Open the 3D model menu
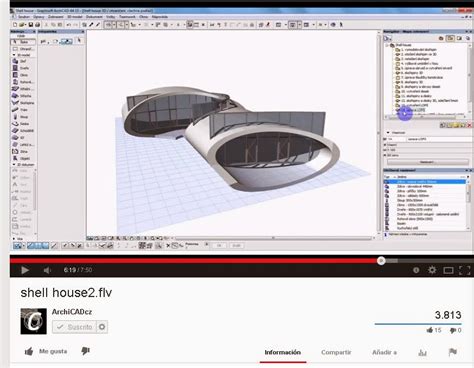Viewport: 474px width, 368px height. click(x=75, y=17)
